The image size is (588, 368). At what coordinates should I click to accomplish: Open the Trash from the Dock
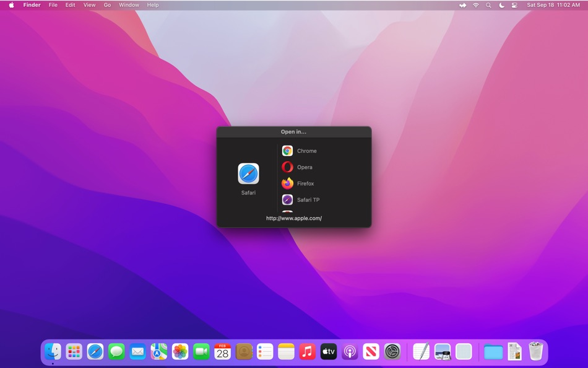pyautogui.click(x=535, y=351)
